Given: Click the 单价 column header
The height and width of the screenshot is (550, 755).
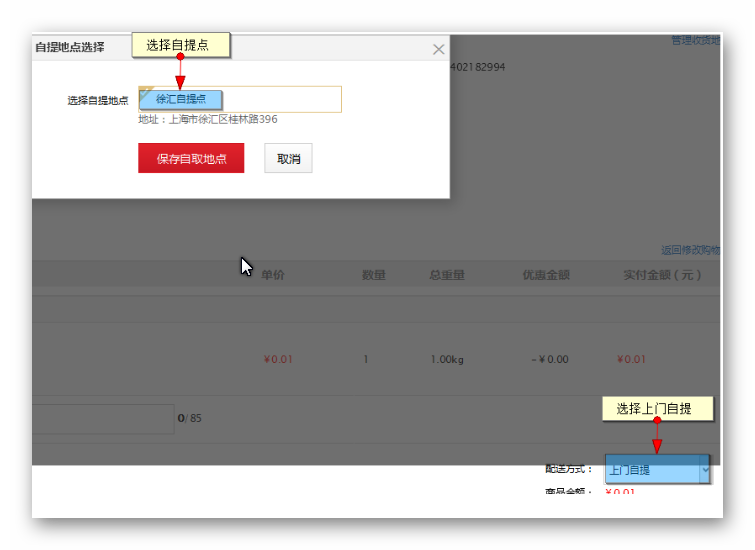Looking at the screenshot, I should coord(273,275).
